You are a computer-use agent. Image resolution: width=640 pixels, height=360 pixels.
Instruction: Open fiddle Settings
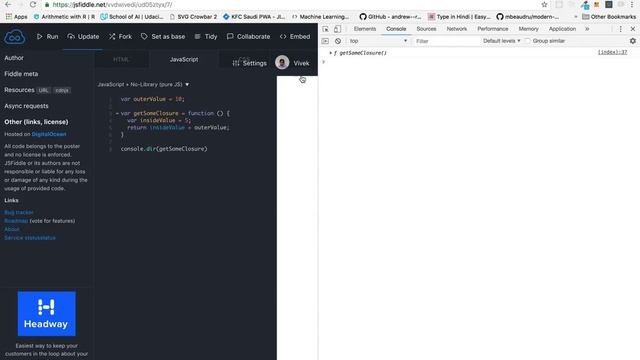pos(249,63)
